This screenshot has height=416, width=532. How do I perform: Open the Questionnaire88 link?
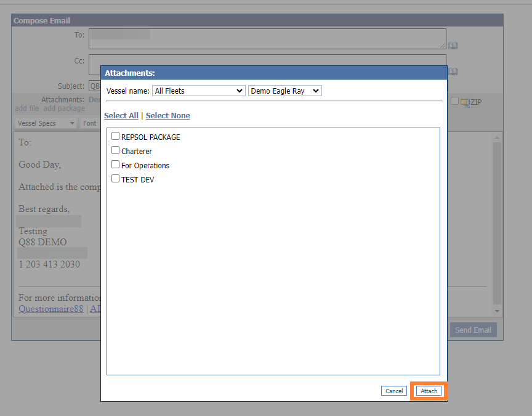pos(50,309)
